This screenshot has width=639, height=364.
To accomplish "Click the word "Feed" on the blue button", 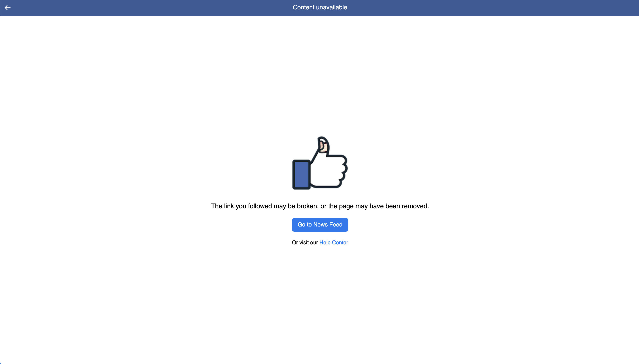I will pyautogui.click(x=336, y=225).
